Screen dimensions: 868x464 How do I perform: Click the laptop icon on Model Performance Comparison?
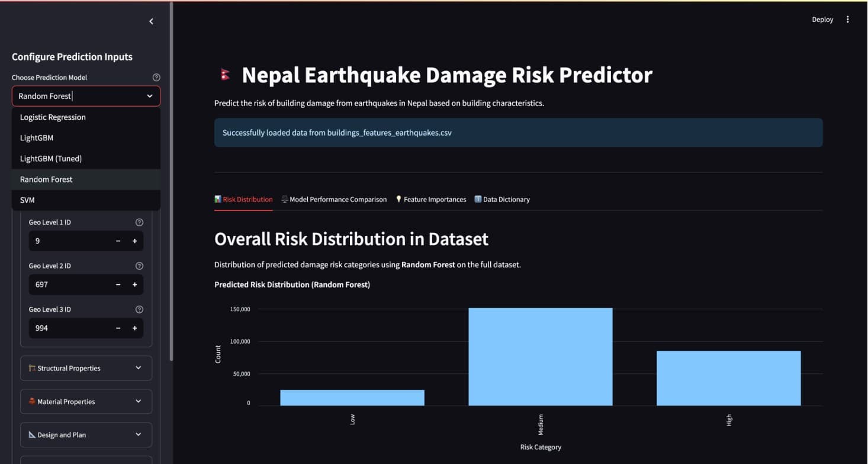coord(285,199)
